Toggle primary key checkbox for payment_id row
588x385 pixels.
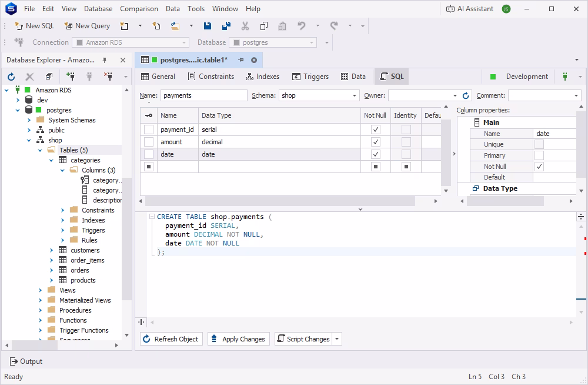pos(149,130)
